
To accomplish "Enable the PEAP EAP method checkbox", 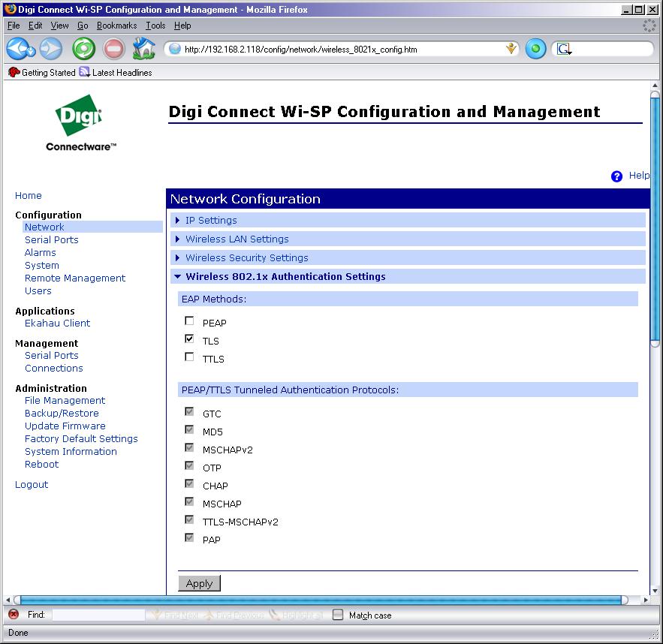I will pyautogui.click(x=189, y=321).
